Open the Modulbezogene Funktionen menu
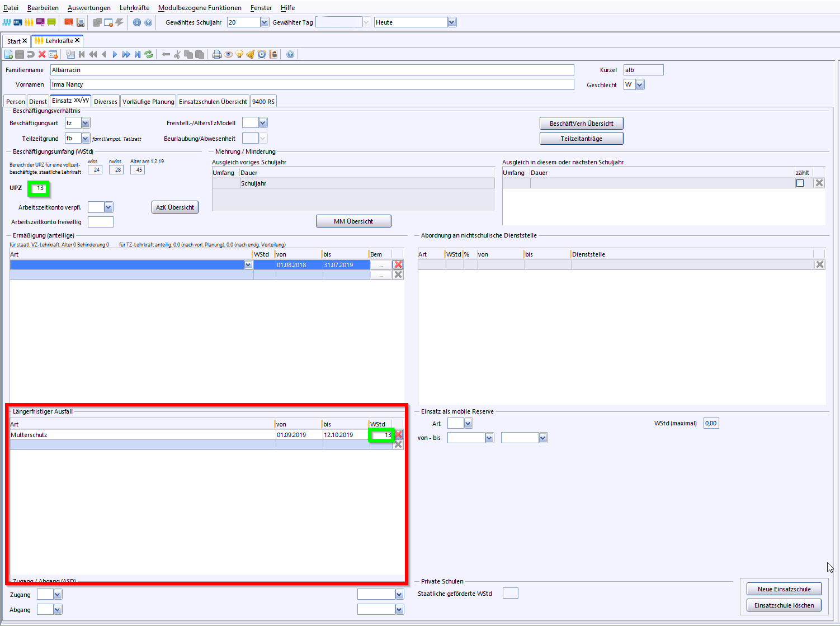 point(200,8)
